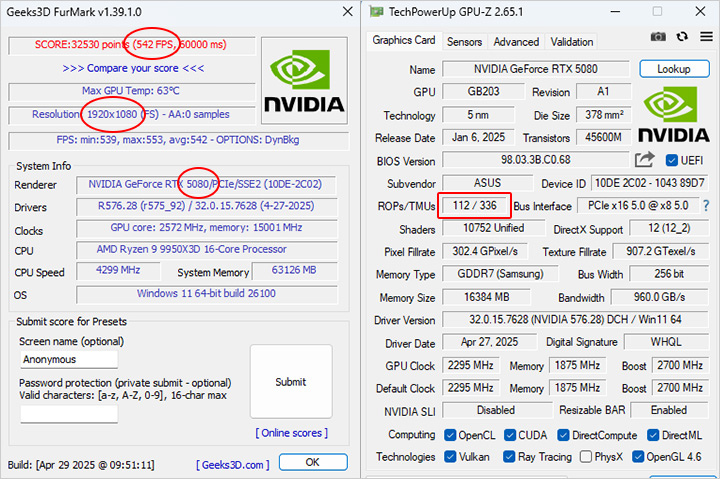Click the Submit button in FurMark

click(x=291, y=382)
